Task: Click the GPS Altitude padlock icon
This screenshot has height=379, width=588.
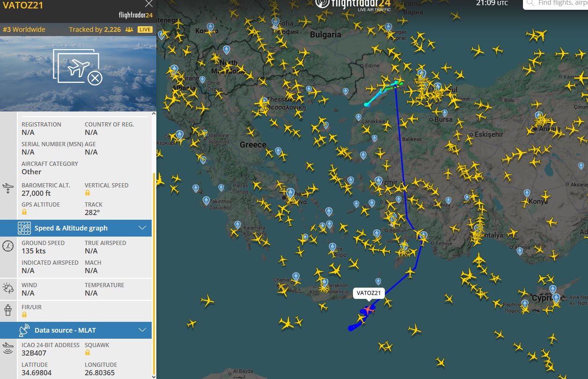Action: pyautogui.click(x=24, y=212)
